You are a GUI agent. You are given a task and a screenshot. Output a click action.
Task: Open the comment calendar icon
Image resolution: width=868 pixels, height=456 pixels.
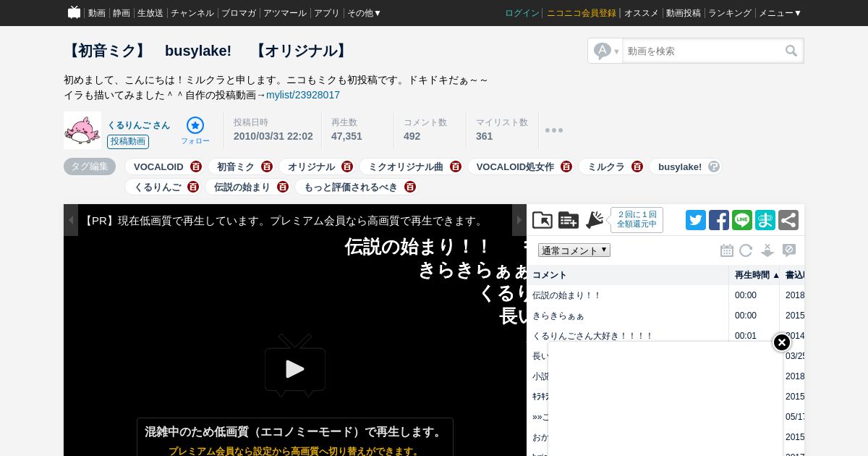click(x=727, y=250)
